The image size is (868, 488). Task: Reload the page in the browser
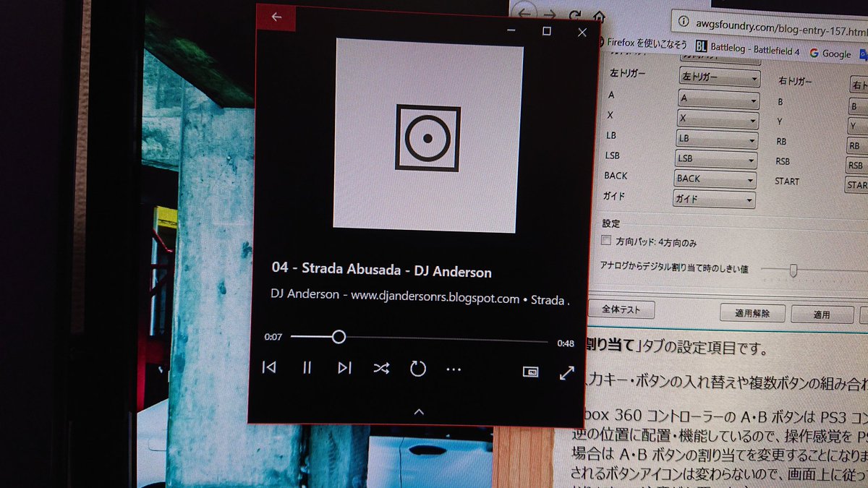coord(576,16)
